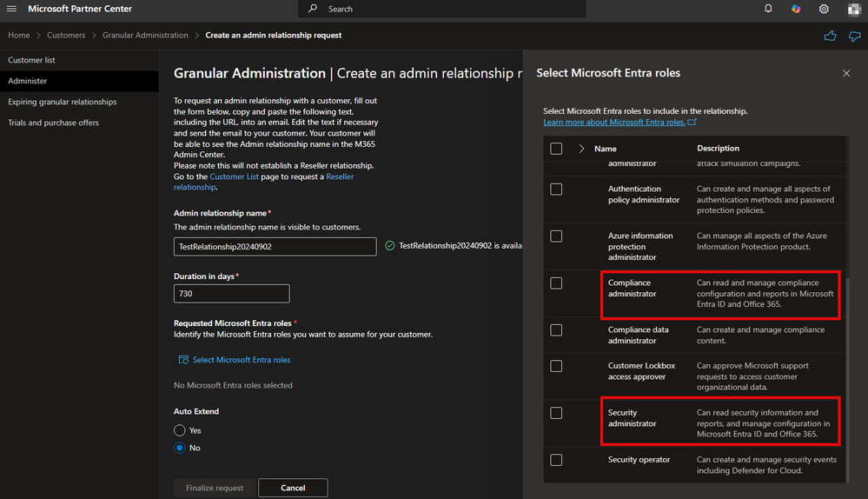Image resolution: width=868 pixels, height=499 pixels.
Task: Go to Customers breadcrumb
Action: (66, 35)
